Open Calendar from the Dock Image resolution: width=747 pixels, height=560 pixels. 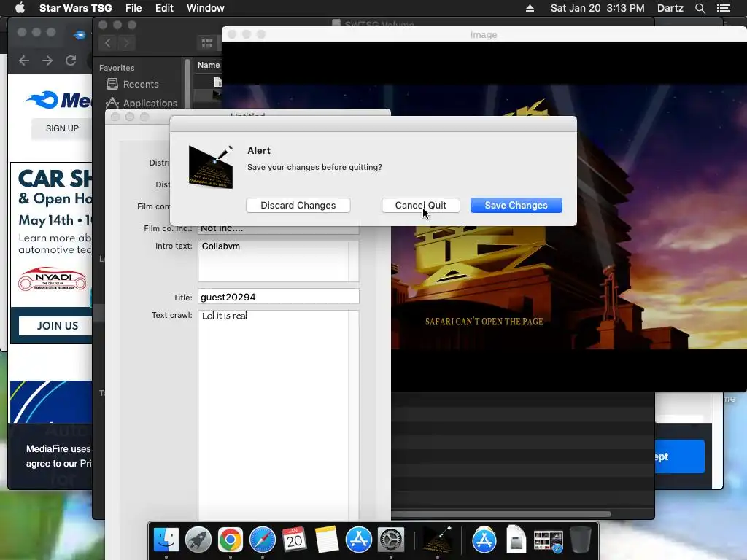(294, 540)
